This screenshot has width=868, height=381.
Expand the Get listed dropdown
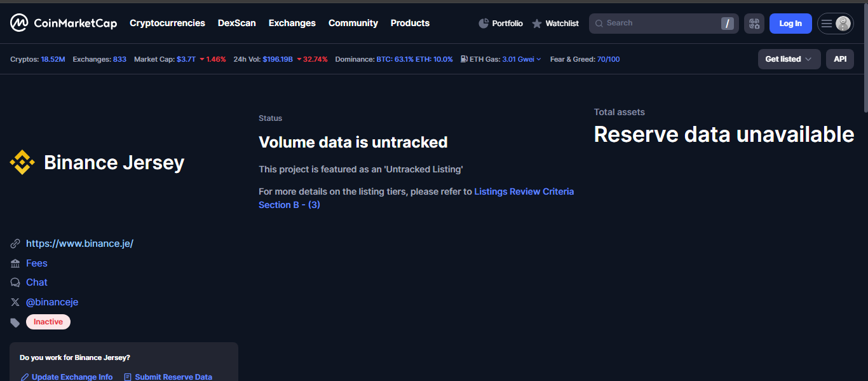point(789,59)
